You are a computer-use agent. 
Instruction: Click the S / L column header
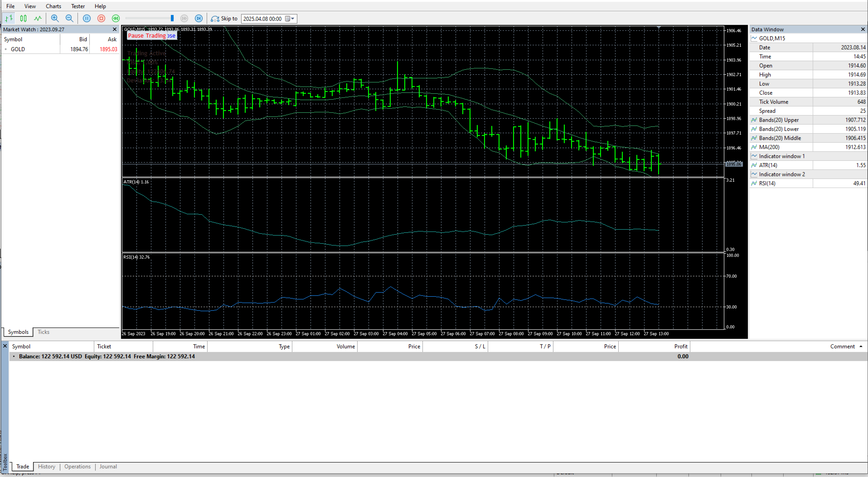coord(455,347)
